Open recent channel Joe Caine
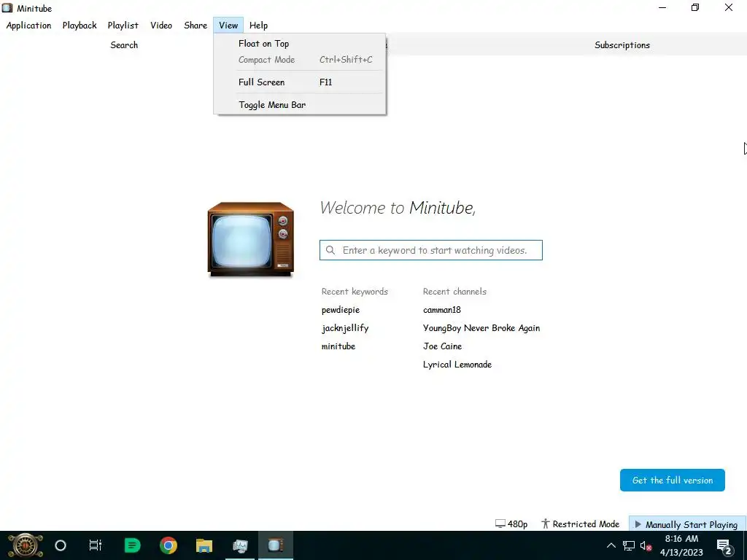This screenshot has height=560, width=747. tap(442, 346)
